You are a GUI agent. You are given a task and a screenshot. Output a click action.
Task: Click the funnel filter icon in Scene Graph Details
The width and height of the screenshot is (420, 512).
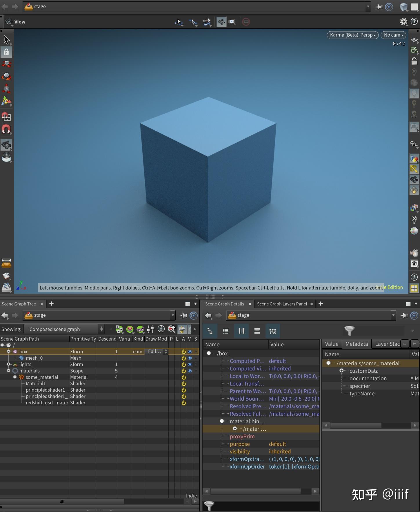[349, 330]
